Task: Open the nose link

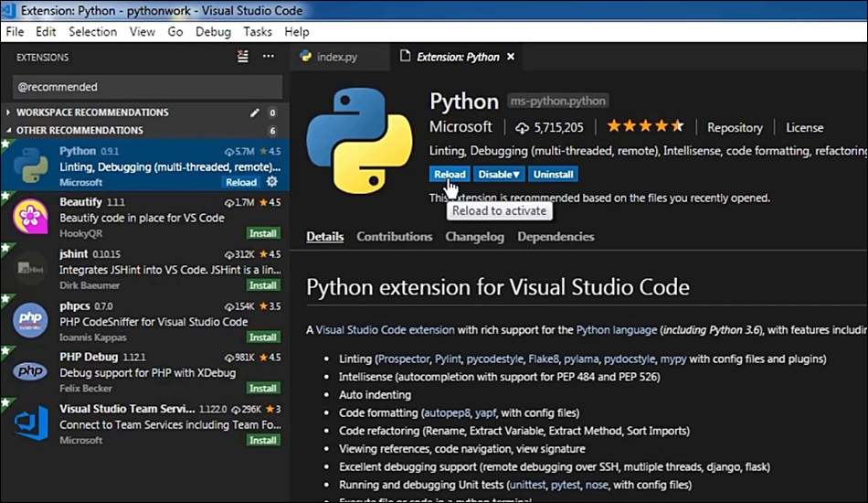Action: point(597,485)
